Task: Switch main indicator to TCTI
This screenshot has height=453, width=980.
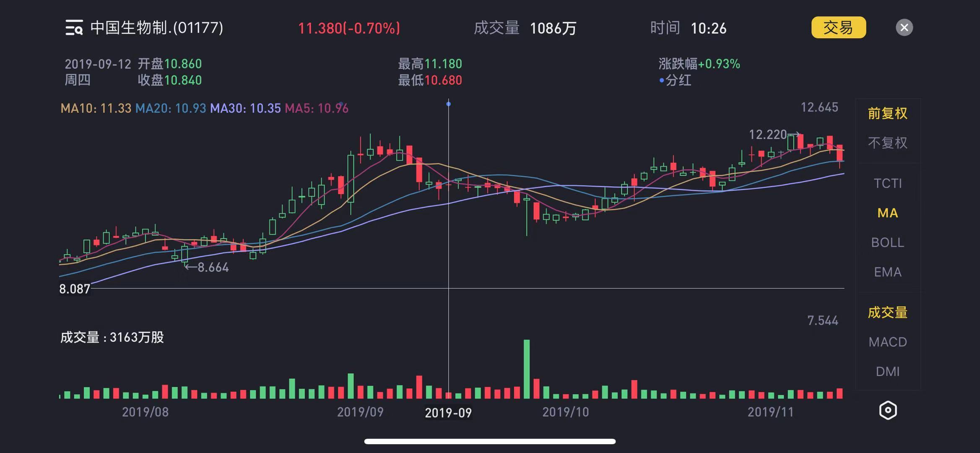Action: click(887, 183)
